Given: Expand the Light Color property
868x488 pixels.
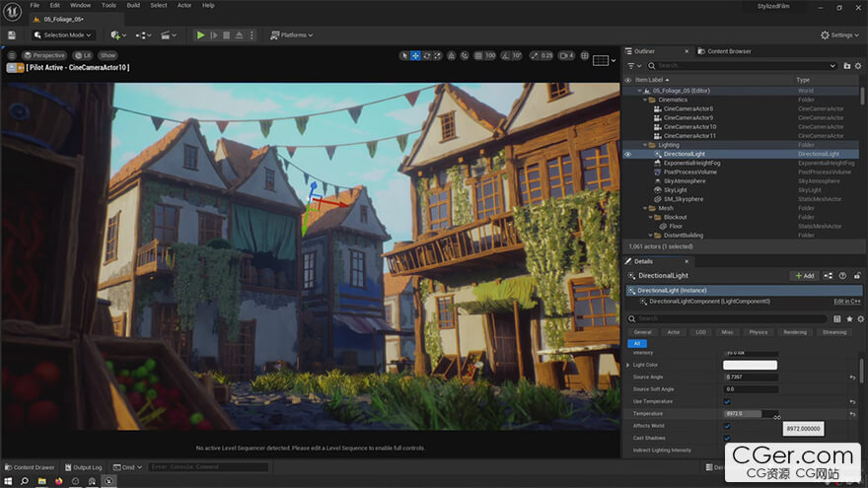Looking at the screenshot, I should pyautogui.click(x=627, y=365).
